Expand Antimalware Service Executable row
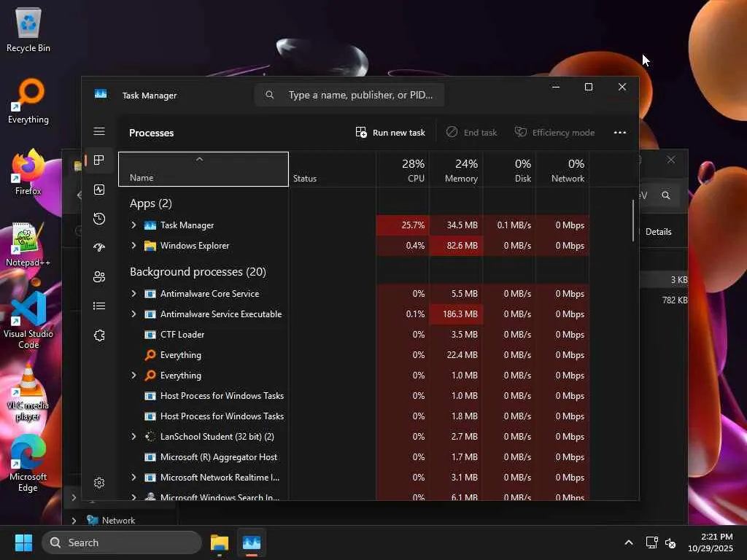The width and height of the screenshot is (747, 560). point(134,314)
